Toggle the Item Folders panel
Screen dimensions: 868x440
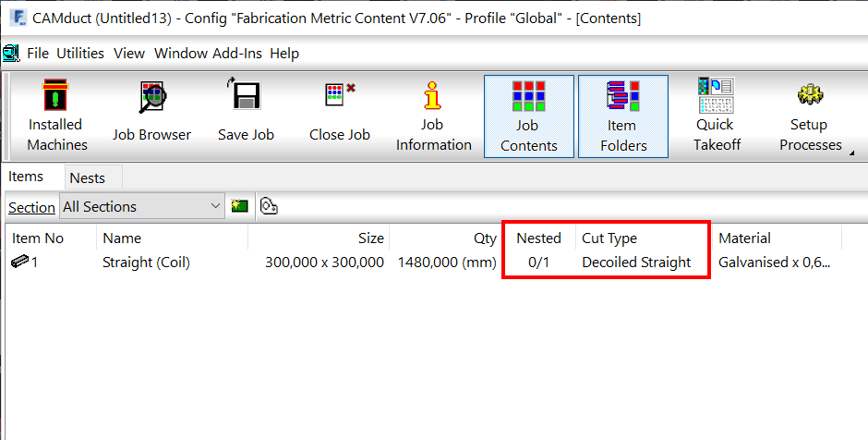[623, 116]
